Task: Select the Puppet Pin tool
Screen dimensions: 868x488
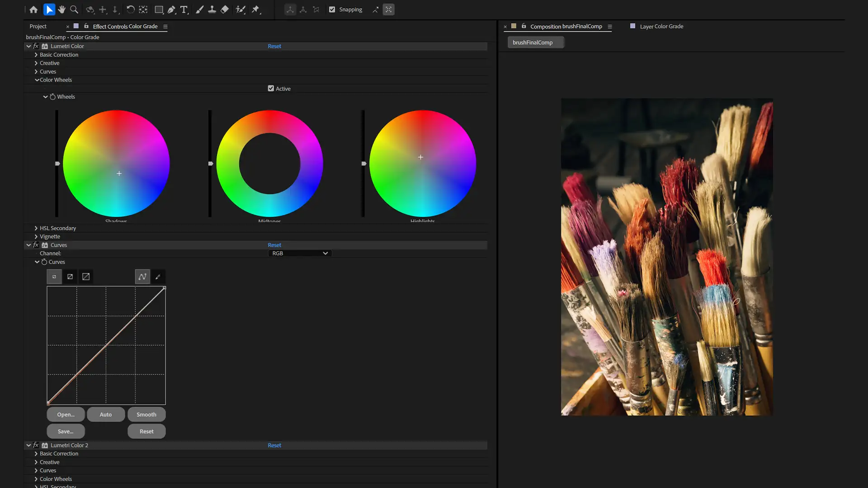Action: [x=256, y=9]
